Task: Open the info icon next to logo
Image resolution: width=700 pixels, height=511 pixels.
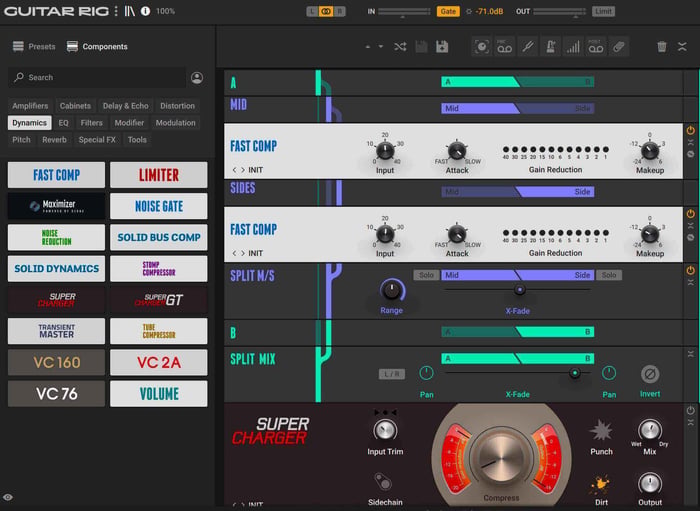Action: [x=146, y=11]
